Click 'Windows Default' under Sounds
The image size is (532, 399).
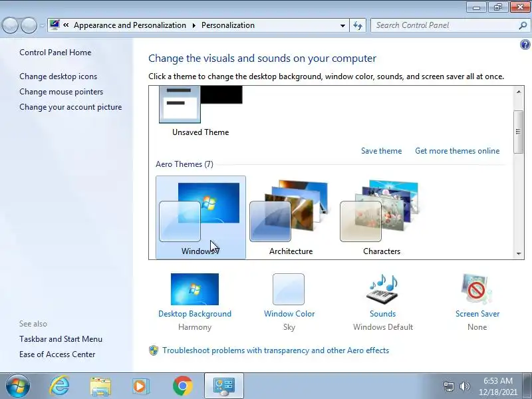click(x=383, y=327)
